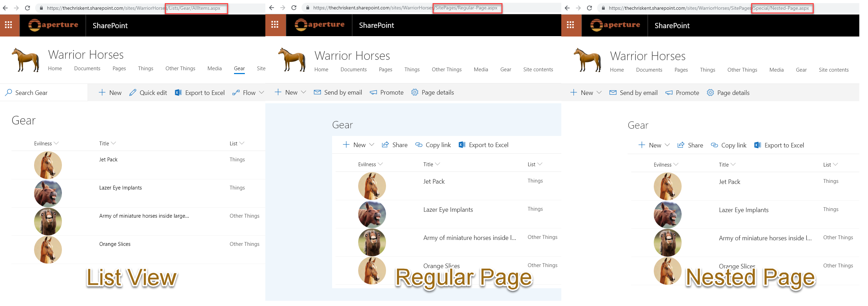Click Orange Slices thumbnail in List View
This screenshot has height=306, width=868.
pyautogui.click(x=48, y=250)
